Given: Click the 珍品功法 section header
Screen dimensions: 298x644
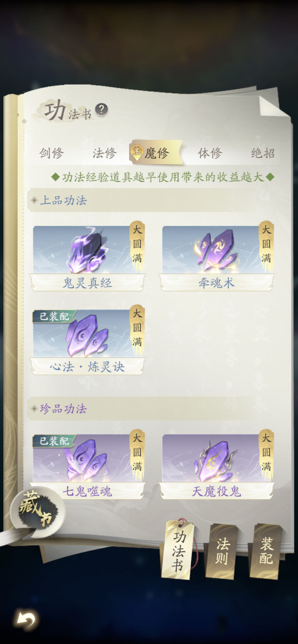Looking at the screenshot, I should 63,409.
